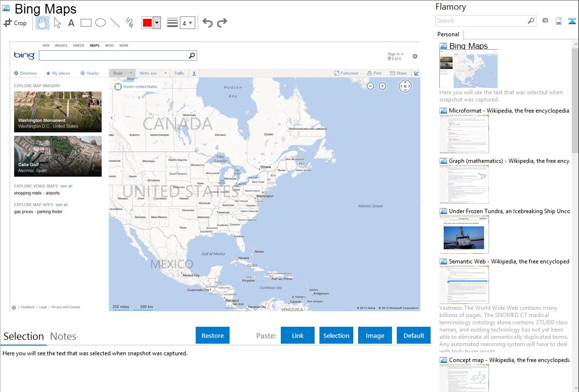This screenshot has width=579, height=392.
Task: Collapse the map side panel arrow
Action: [x=112, y=117]
